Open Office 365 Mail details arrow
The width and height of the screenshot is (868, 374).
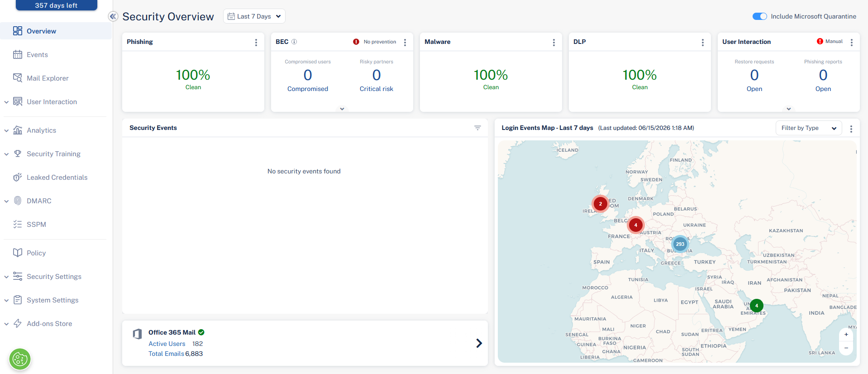tap(479, 343)
